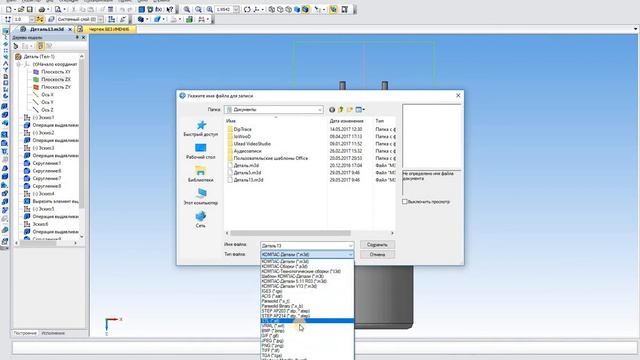The height and width of the screenshot is (360, 640).
Task: Choose КОМПАС-Сборки (*.a3d) file type
Action: (307, 266)
